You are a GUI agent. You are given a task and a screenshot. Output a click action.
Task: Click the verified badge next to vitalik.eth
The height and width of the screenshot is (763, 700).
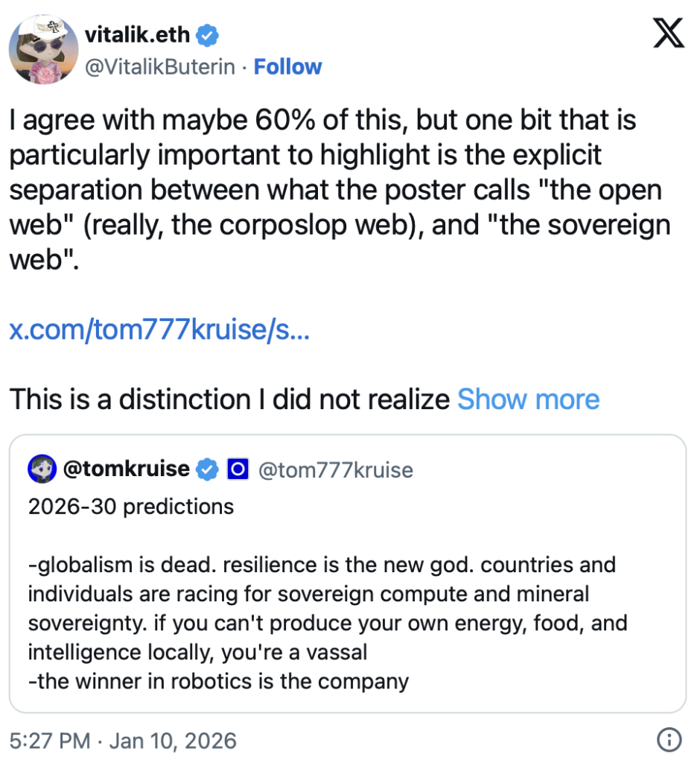(x=207, y=34)
